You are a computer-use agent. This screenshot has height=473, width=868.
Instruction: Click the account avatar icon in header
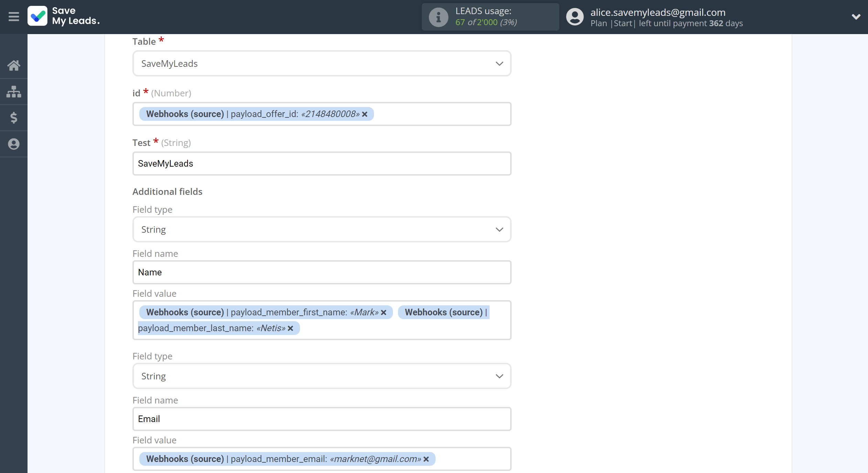pos(575,17)
